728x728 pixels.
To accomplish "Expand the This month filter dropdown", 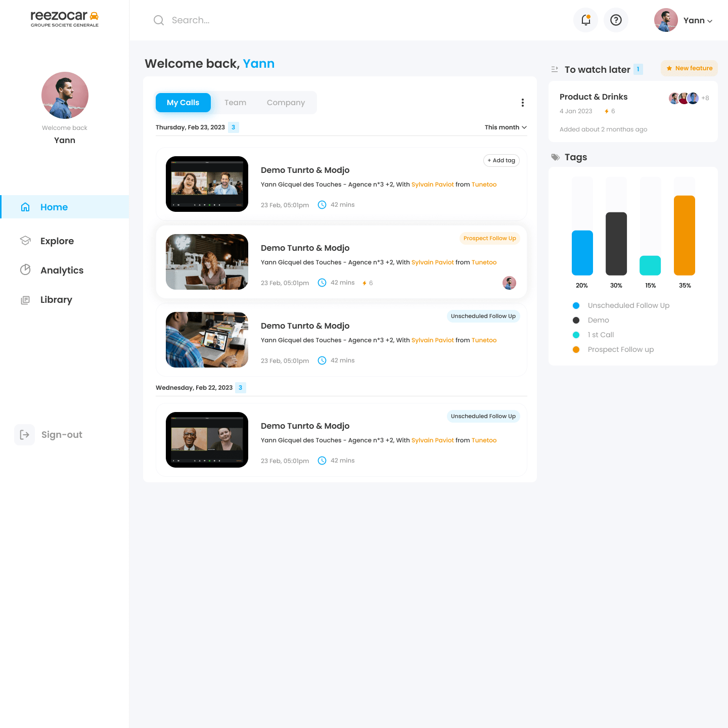I will 505,127.
